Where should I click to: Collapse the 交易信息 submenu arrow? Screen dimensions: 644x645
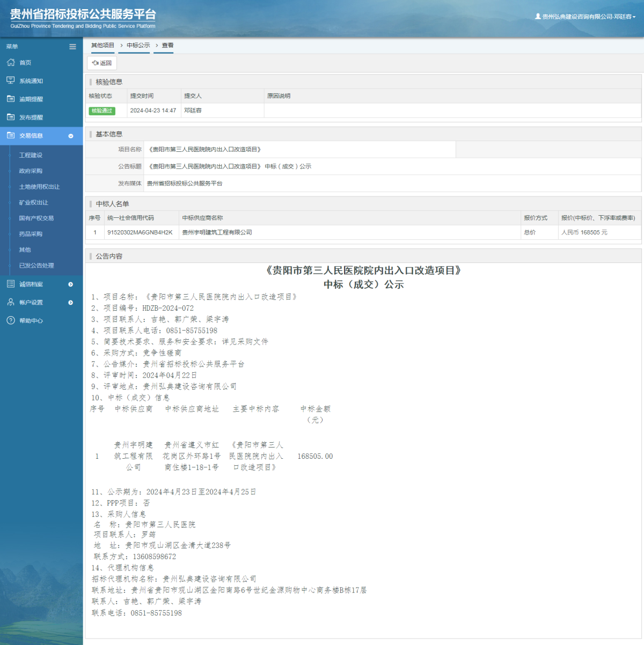click(71, 136)
